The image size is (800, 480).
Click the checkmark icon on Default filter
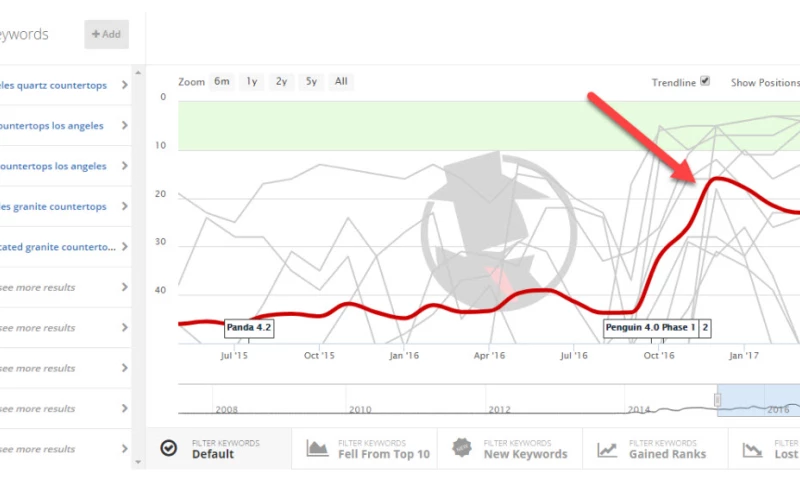coord(168,448)
